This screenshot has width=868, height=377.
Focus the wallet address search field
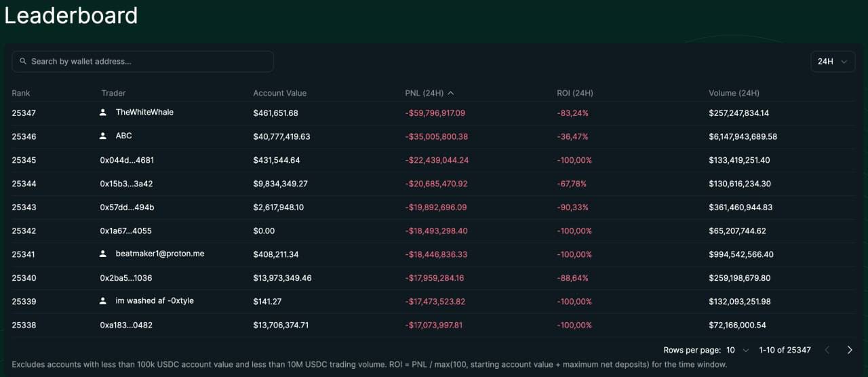(x=149, y=62)
